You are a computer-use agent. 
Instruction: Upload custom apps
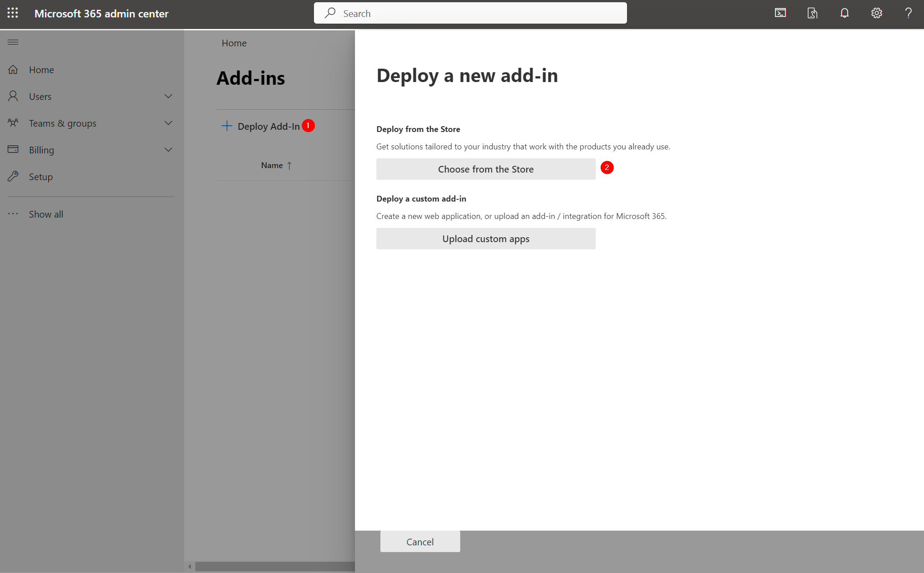point(486,239)
